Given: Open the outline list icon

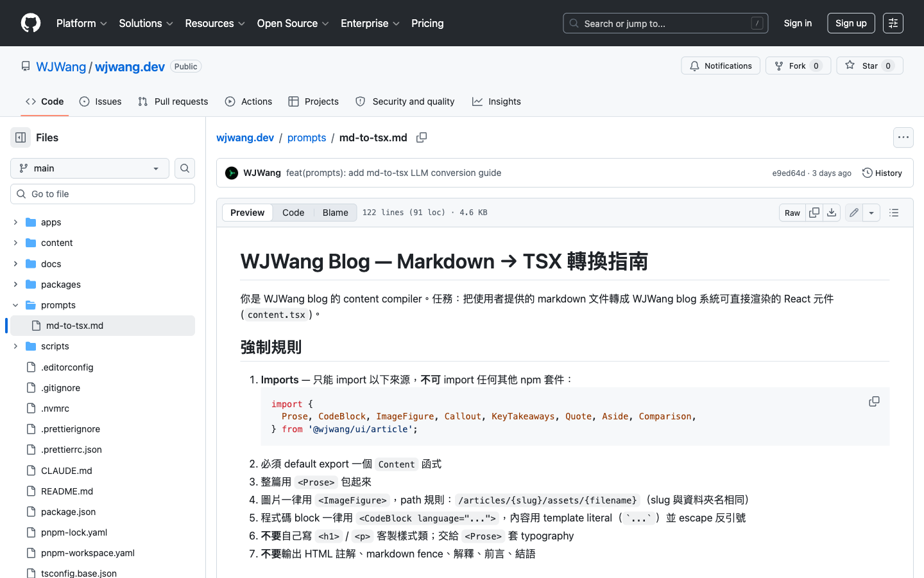Looking at the screenshot, I should click(x=894, y=213).
